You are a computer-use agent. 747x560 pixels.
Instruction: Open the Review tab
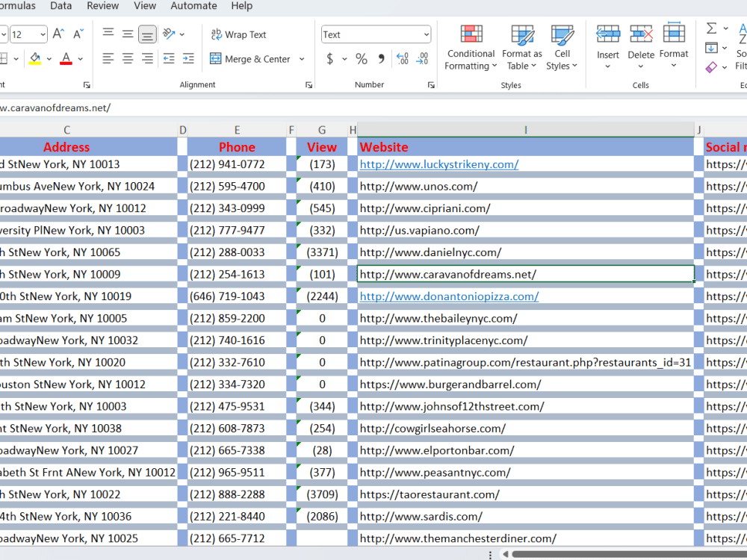pyautogui.click(x=103, y=6)
